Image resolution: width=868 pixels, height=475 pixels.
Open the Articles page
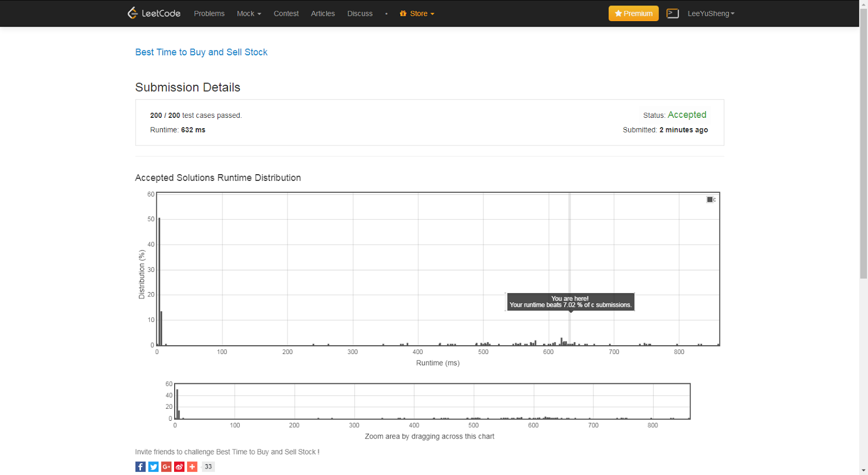click(323, 14)
